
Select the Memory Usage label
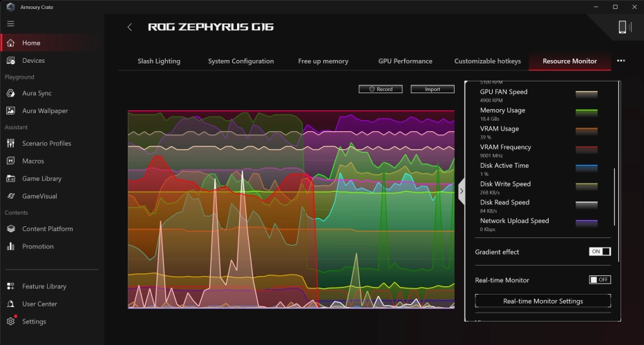click(x=502, y=110)
